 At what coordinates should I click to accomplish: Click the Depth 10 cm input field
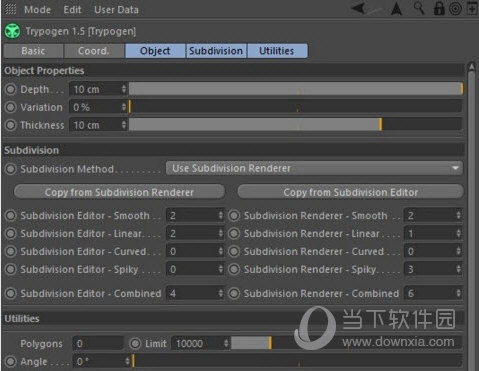98,89
